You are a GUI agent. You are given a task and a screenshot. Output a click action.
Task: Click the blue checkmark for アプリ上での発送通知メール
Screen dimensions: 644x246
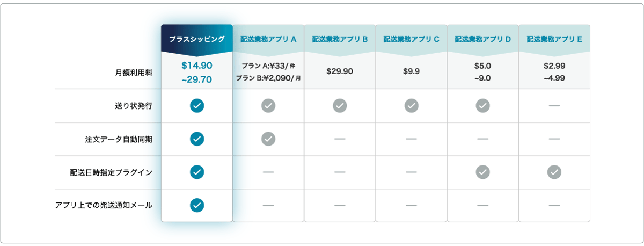click(x=197, y=205)
